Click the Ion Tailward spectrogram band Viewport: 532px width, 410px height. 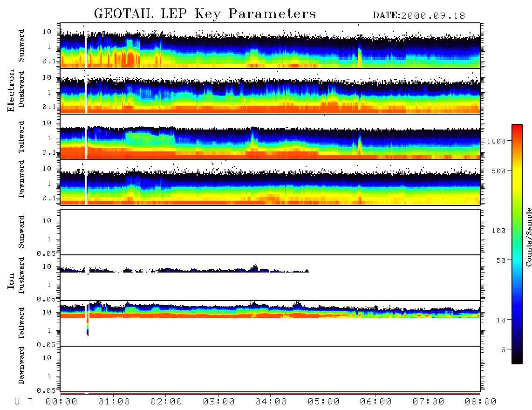point(270,312)
